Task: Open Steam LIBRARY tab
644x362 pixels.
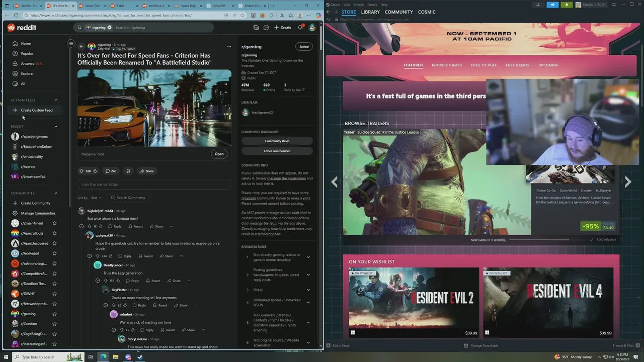Action: pyautogui.click(x=370, y=12)
